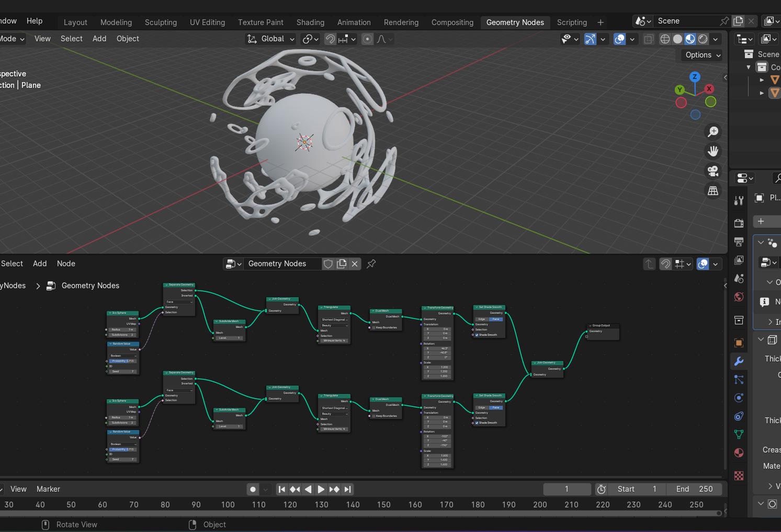Select solid viewport shading

click(677, 39)
